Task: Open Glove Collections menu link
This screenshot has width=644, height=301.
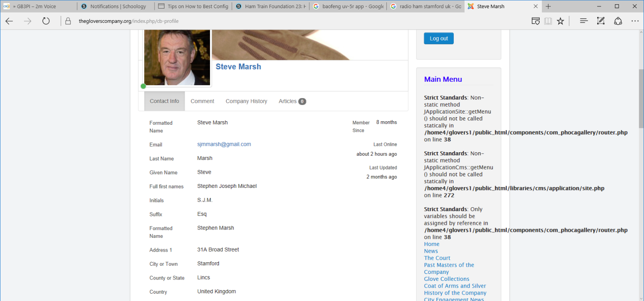Action: [x=447, y=279]
